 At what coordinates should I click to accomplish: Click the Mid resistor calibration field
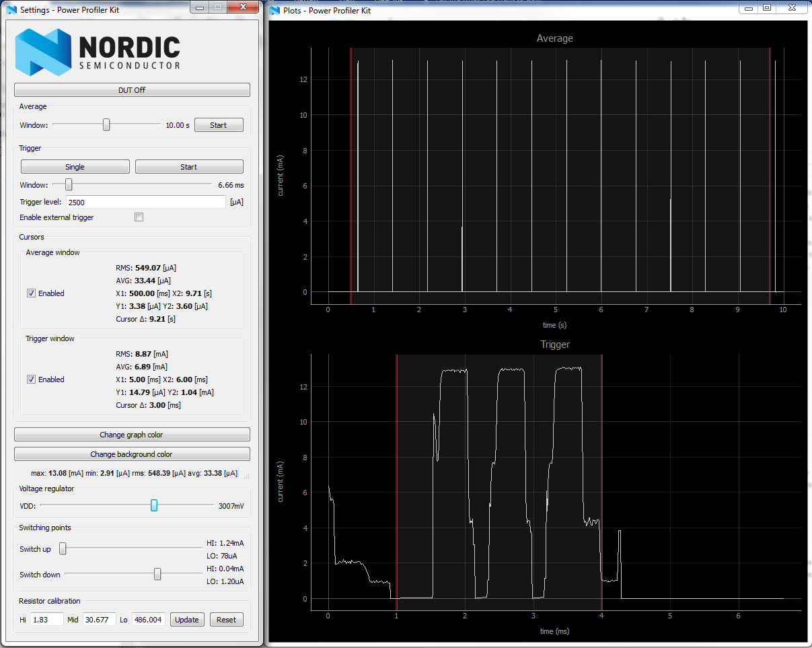99,620
